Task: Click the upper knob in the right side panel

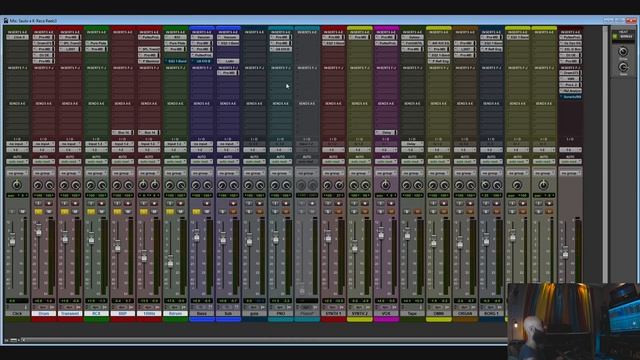Action: [x=623, y=51]
